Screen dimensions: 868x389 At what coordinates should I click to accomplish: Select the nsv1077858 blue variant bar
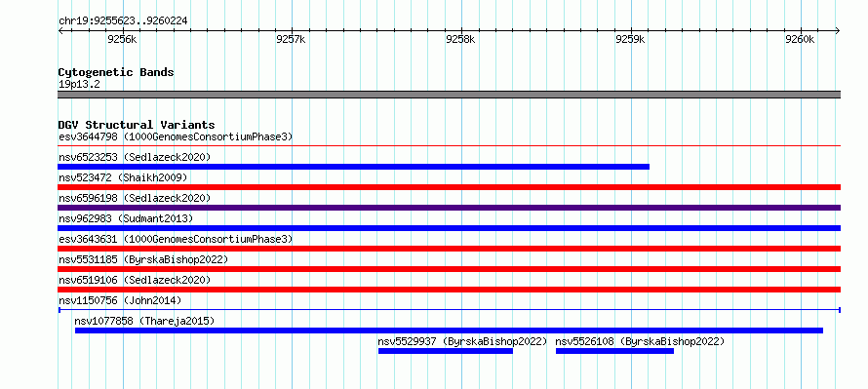click(x=449, y=331)
